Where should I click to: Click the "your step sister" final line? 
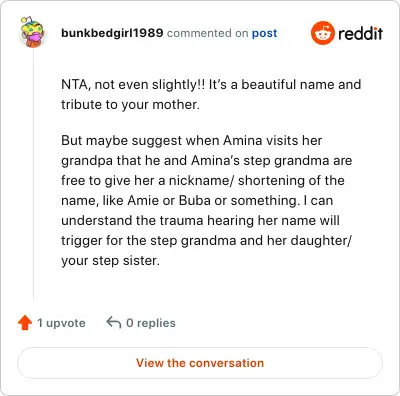click(x=110, y=261)
